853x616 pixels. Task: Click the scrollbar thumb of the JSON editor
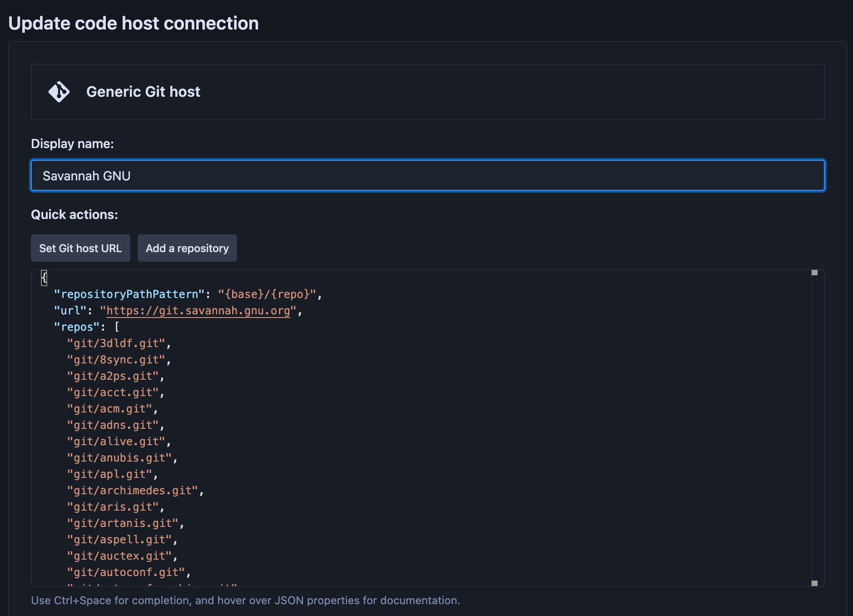[814, 273]
